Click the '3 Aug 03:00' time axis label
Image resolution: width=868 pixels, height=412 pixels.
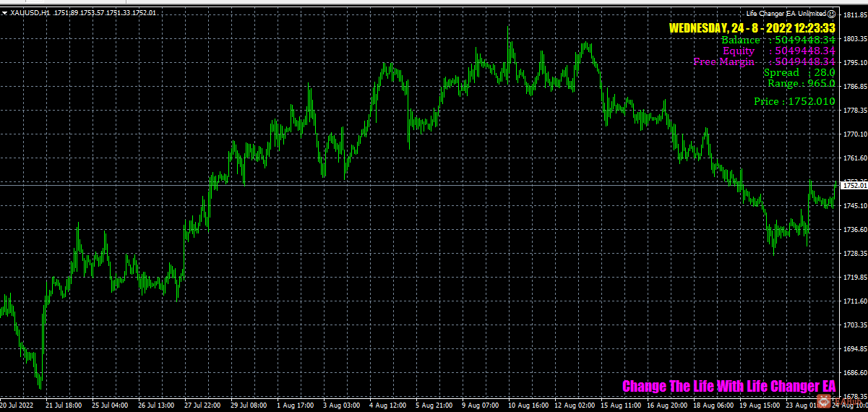pos(343,406)
